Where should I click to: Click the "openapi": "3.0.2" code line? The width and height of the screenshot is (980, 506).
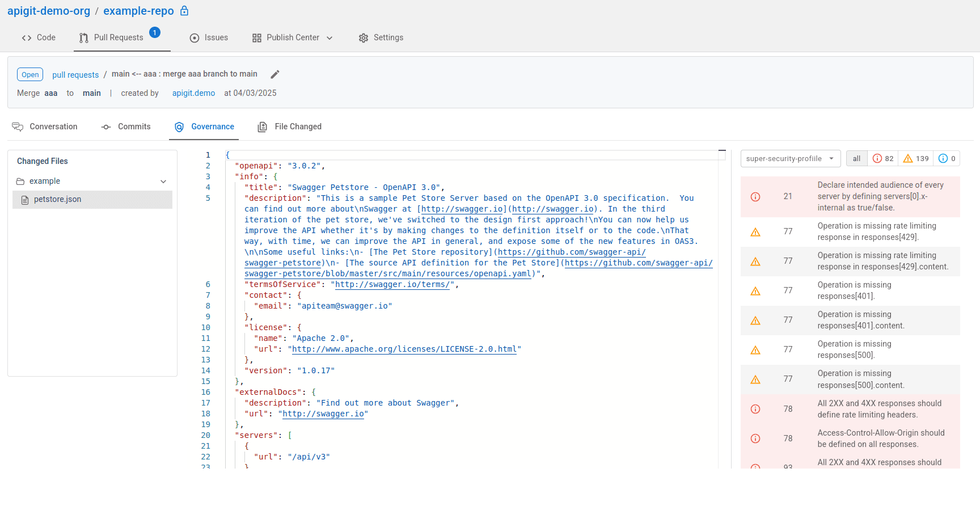pos(280,166)
